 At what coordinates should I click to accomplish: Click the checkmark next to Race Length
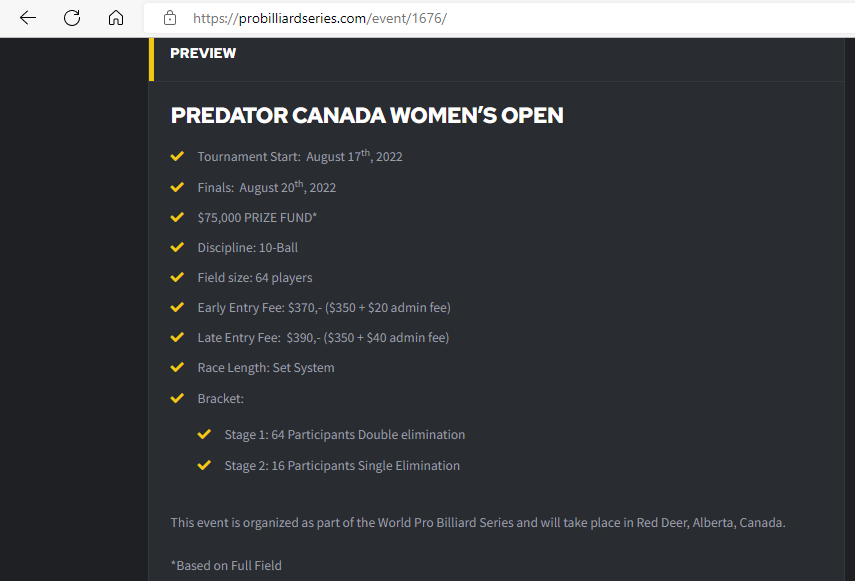(x=177, y=367)
